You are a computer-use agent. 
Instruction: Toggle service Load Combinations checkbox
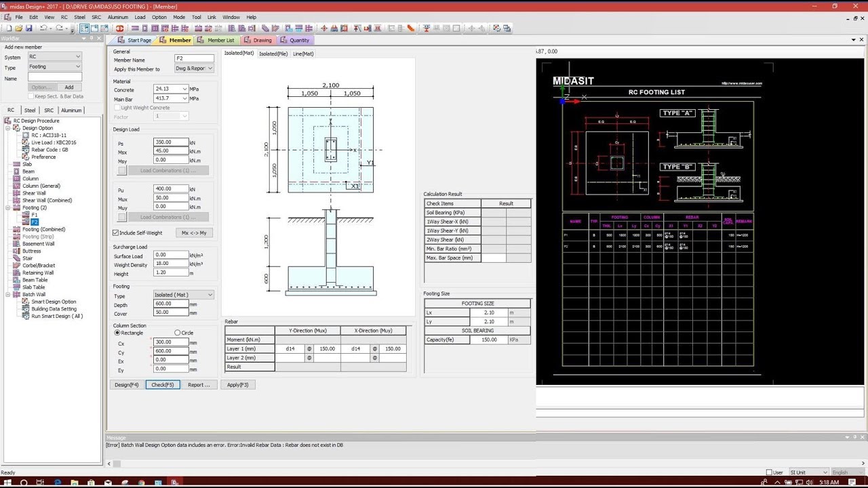(122, 171)
